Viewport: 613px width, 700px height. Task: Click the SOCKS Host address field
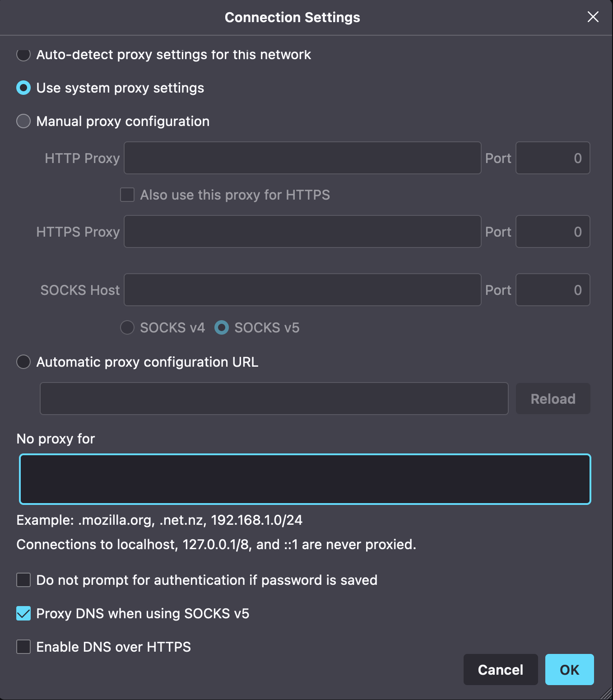coord(302,290)
